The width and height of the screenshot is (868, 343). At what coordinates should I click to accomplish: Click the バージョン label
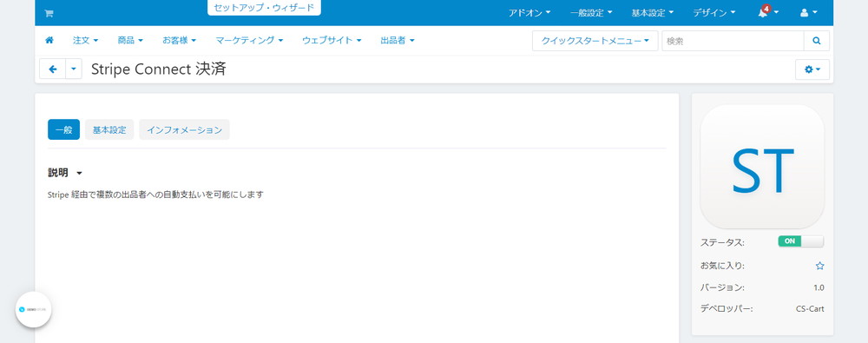point(722,287)
